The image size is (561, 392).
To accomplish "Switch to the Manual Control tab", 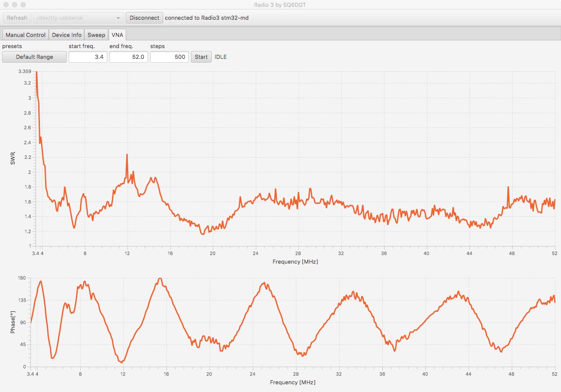I will point(25,35).
